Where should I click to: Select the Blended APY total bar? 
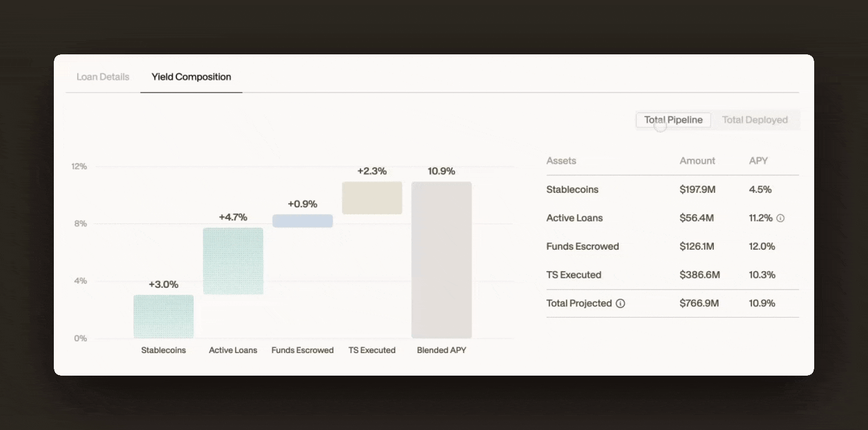coord(442,260)
